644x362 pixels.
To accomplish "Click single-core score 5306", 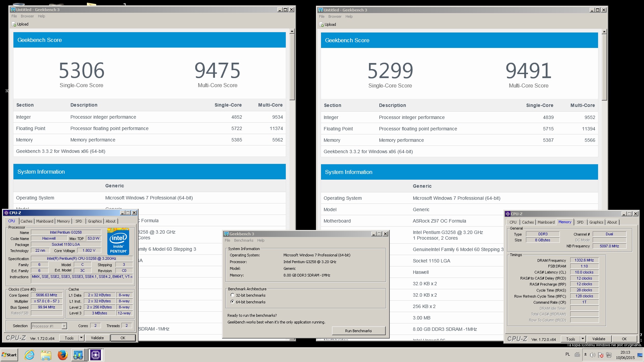I will [x=82, y=70].
